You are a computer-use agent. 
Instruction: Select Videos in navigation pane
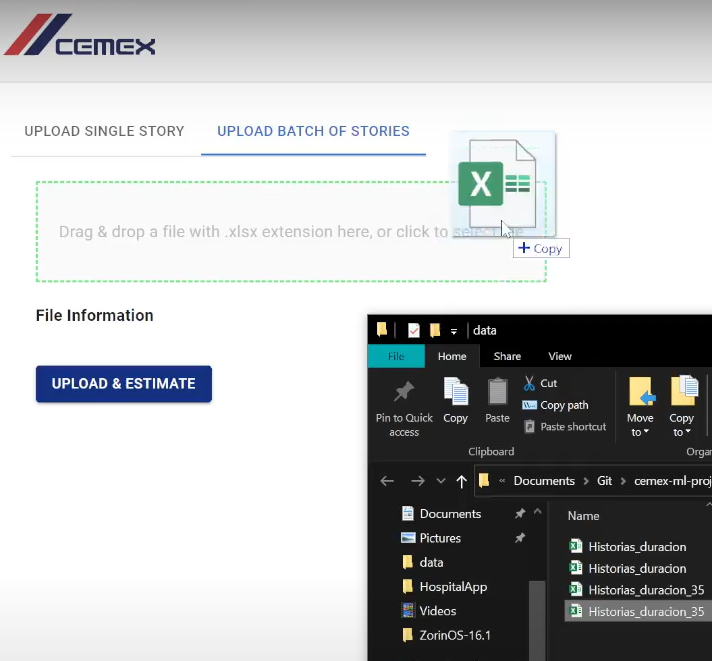tap(438, 611)
